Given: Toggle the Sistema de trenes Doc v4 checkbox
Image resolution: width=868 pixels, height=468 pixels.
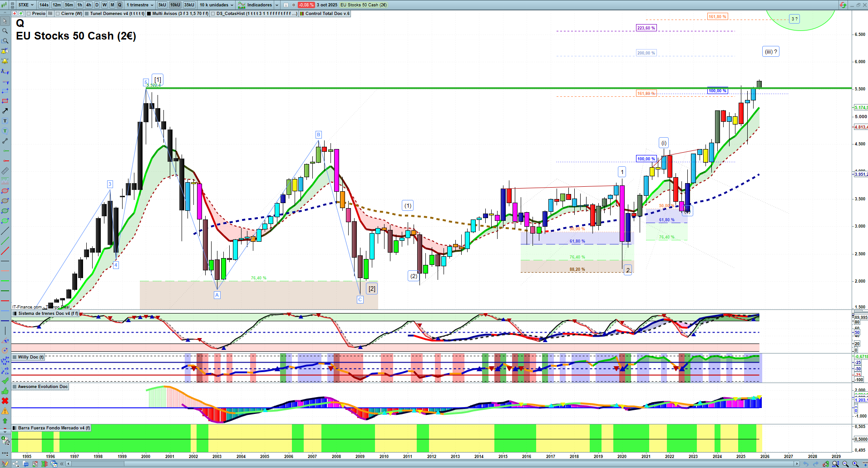Looking at the screenshot, I should coord(15,314).
